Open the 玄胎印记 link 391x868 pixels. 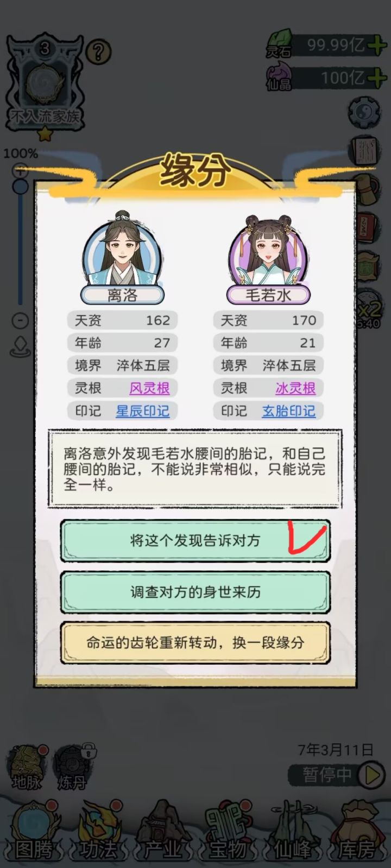pyautogui.click(x=289, y=411)
